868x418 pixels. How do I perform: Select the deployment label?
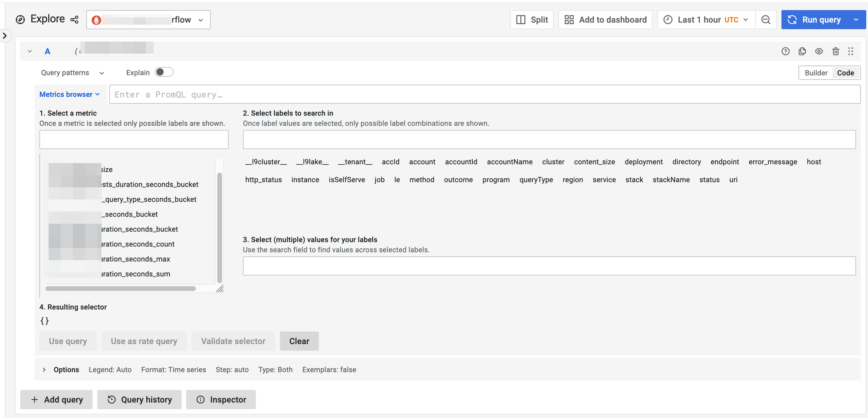pos(644,162)
